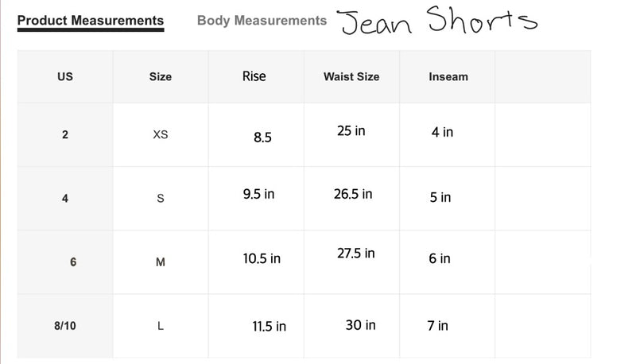The width and height of the screenshot is (636, 364).
Task: Click the 10.5 in rise value
Action: 262,258
